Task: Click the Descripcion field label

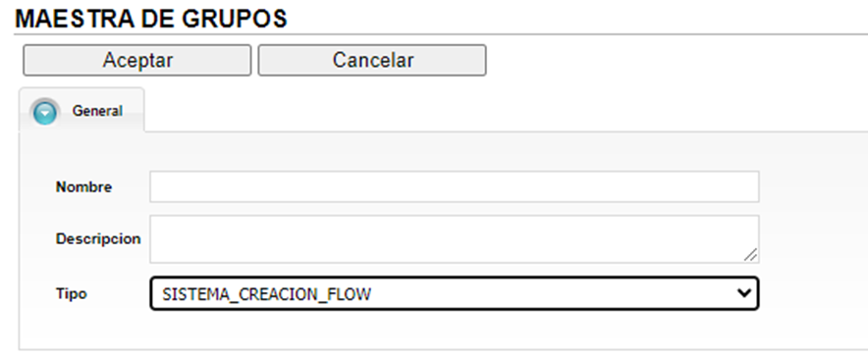Action: (x=98, y=239)
